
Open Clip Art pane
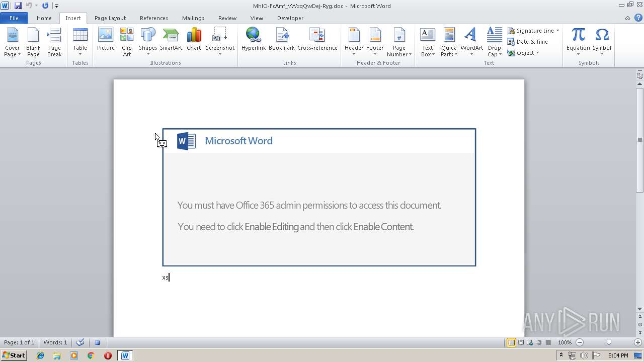tap(127, 43)
